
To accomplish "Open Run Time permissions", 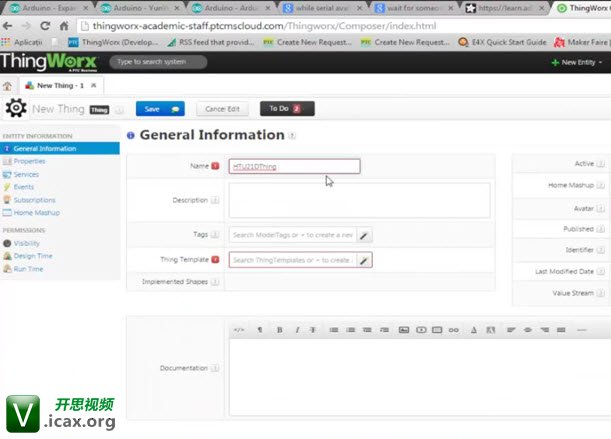I will [x=28, y=269].
